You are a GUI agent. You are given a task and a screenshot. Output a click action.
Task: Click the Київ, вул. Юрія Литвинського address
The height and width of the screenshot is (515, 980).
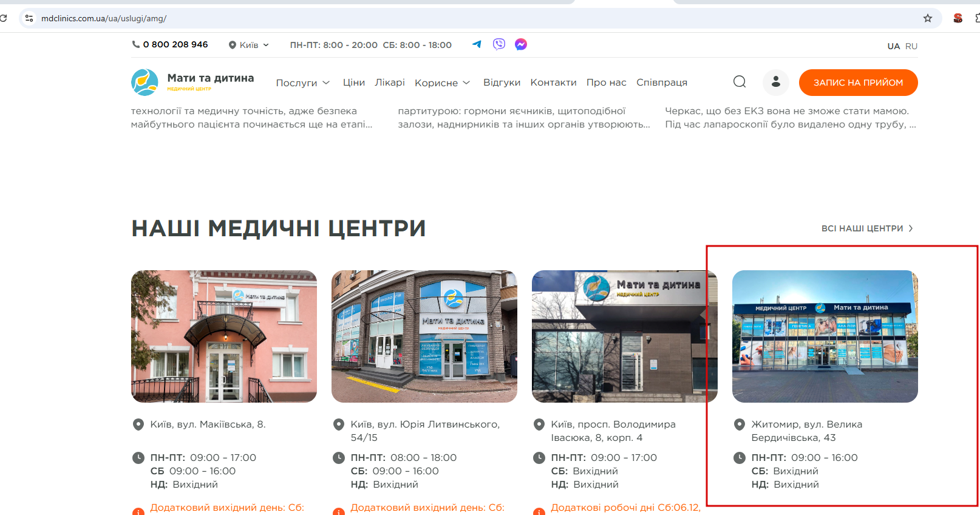point(426,431)
